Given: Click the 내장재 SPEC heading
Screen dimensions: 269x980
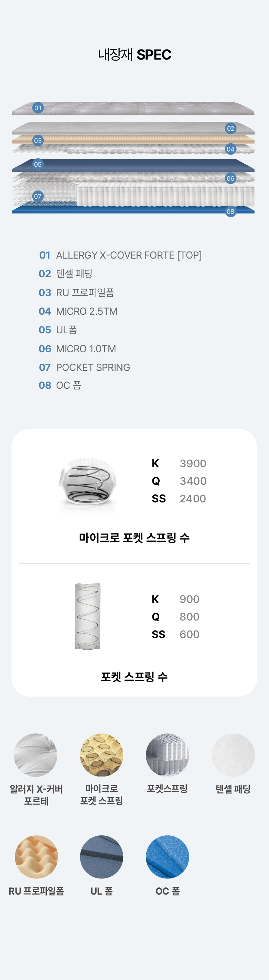Looking at the screenshot, I should coord(134,55).
